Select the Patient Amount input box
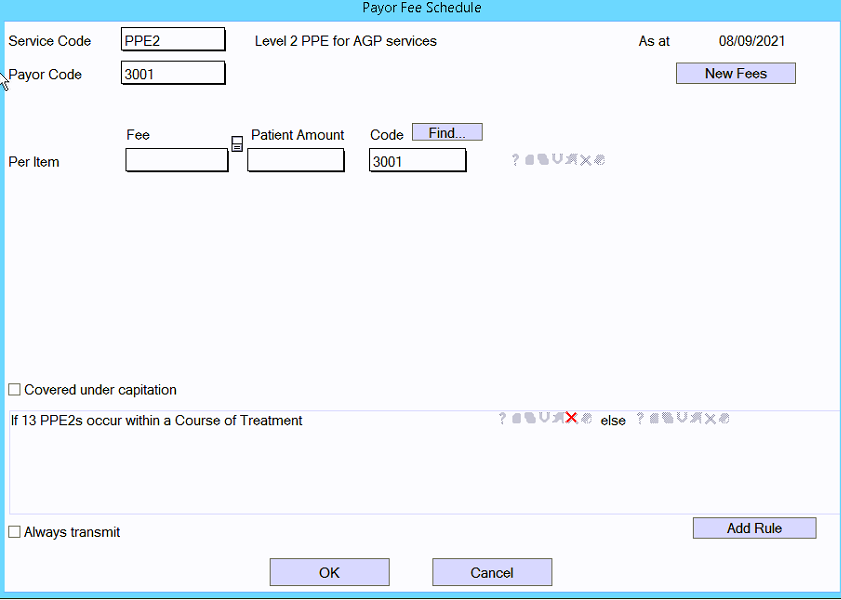 point(296,161)
